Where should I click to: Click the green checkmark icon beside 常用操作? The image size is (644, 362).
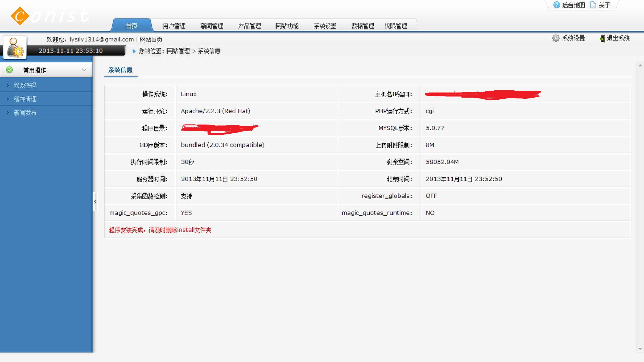(x=9, y=70)
